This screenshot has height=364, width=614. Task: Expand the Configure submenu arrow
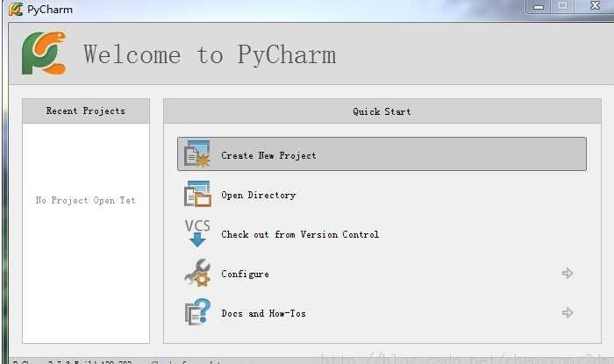568,273
